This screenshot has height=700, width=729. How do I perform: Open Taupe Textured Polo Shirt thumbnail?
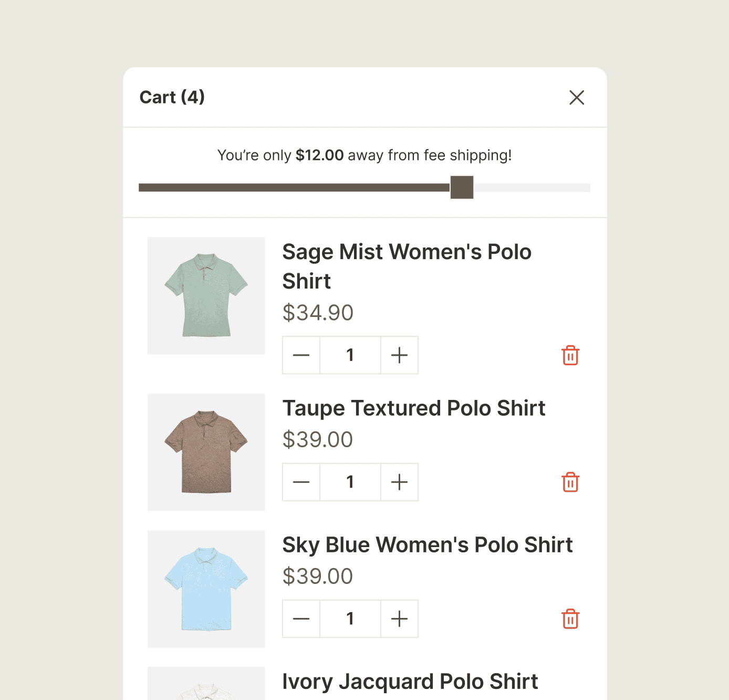206,452
